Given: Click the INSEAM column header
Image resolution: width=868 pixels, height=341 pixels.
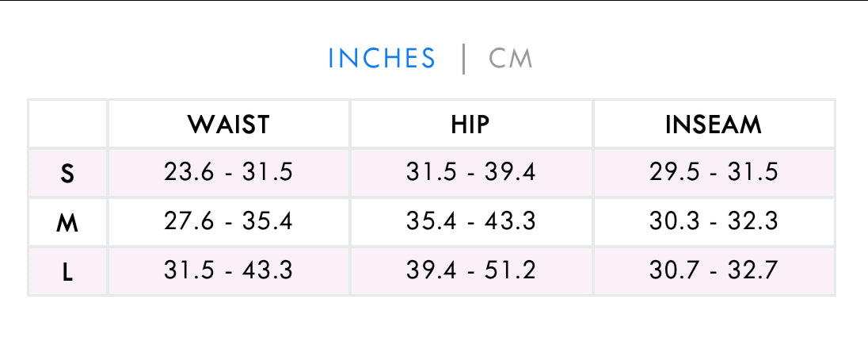Looking at the screenshot, I should pyautogui.click(x=714, y=125).
